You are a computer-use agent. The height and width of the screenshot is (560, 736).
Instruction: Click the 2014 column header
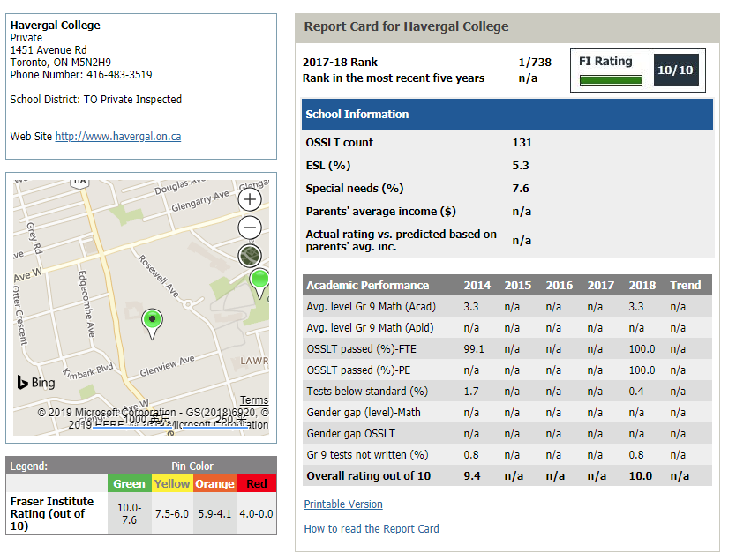(477, 285)
